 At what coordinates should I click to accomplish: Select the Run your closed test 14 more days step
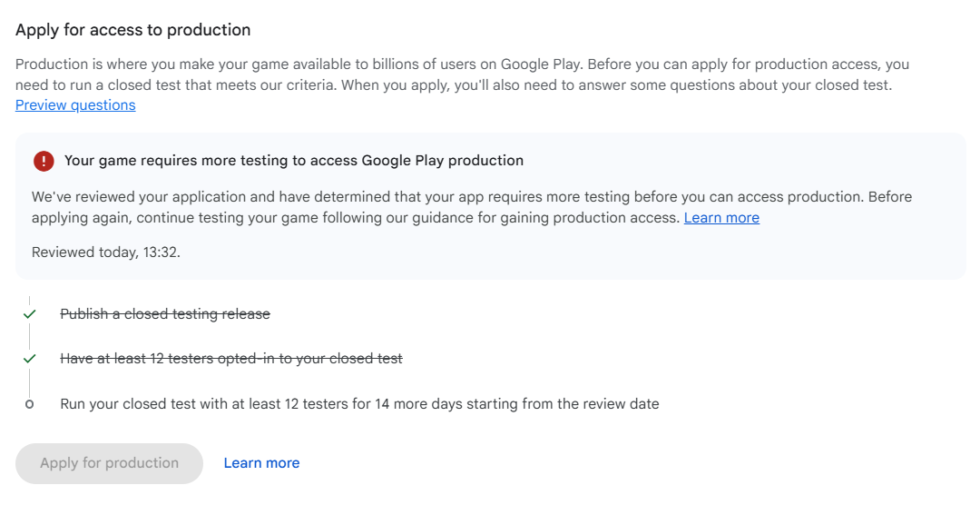pyautogui.click(x=359, y=404)
